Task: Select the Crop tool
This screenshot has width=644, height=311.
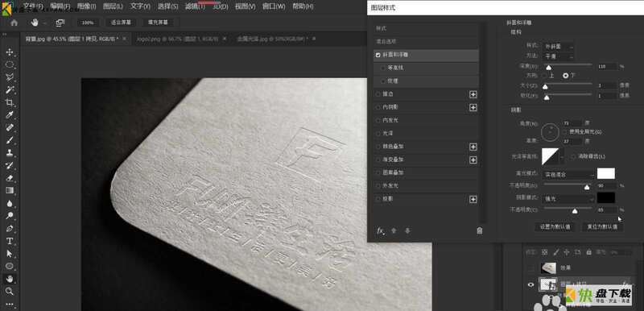Action: 10,102
